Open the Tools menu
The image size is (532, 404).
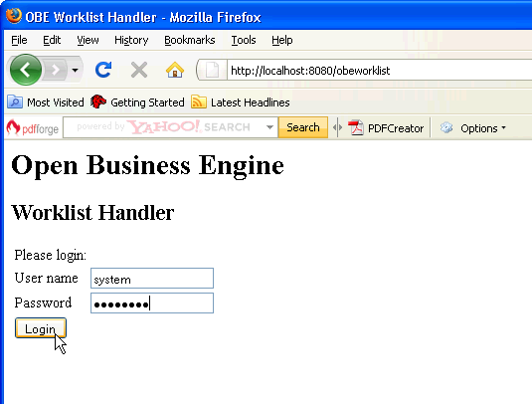coord(244,40)
